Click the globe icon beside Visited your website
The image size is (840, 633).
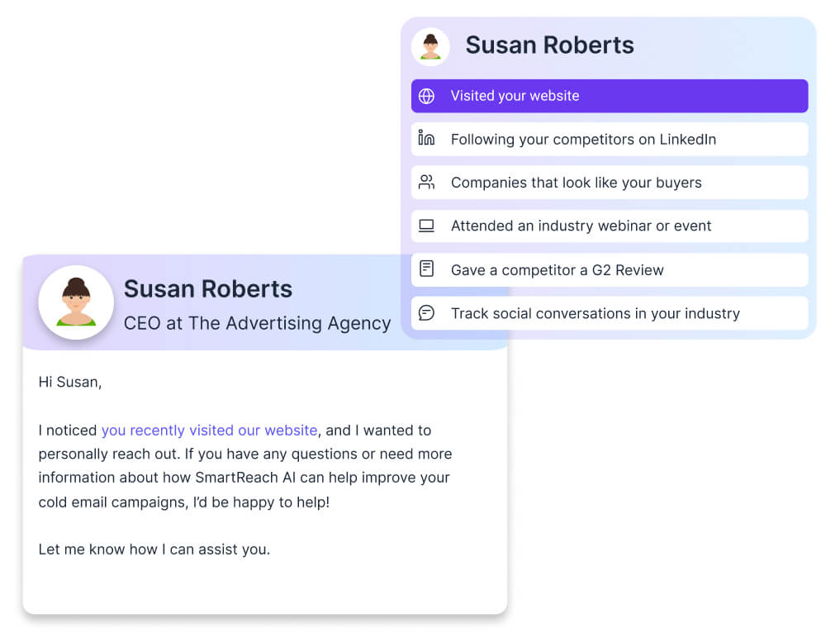point(426,96)
